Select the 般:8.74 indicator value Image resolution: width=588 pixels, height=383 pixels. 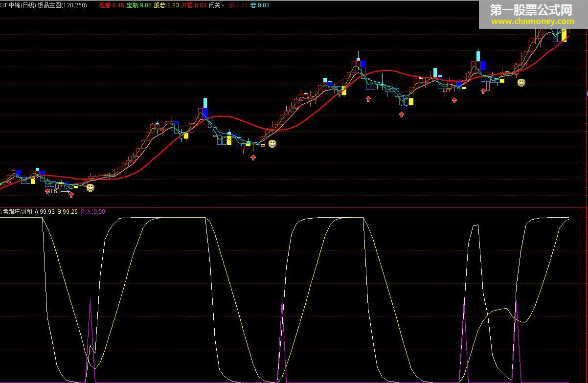tap(238, 5)
